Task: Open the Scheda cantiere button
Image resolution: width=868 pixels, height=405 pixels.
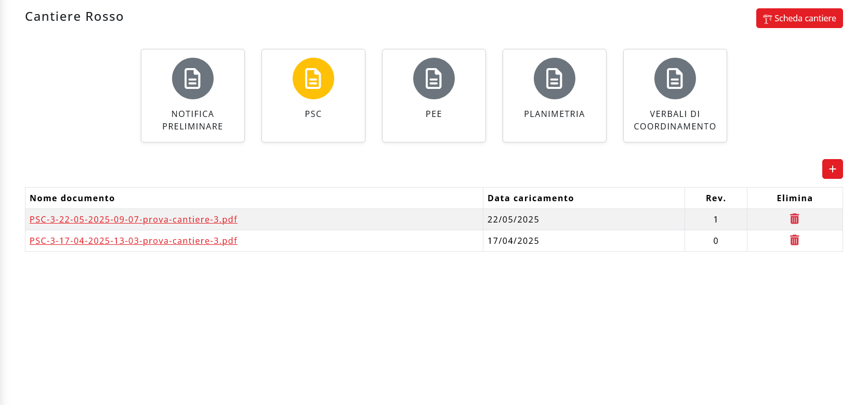Action: (x=799, y=18)
